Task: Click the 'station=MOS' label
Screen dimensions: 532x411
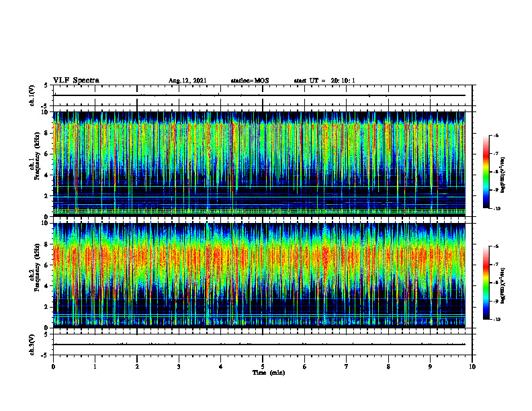Action: [250, 81]
